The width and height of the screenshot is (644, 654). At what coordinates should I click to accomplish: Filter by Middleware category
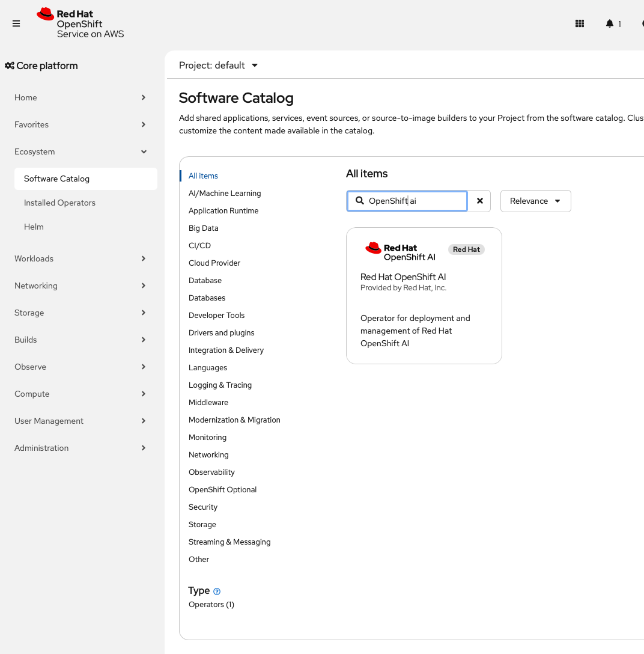(x=208, y=403)
